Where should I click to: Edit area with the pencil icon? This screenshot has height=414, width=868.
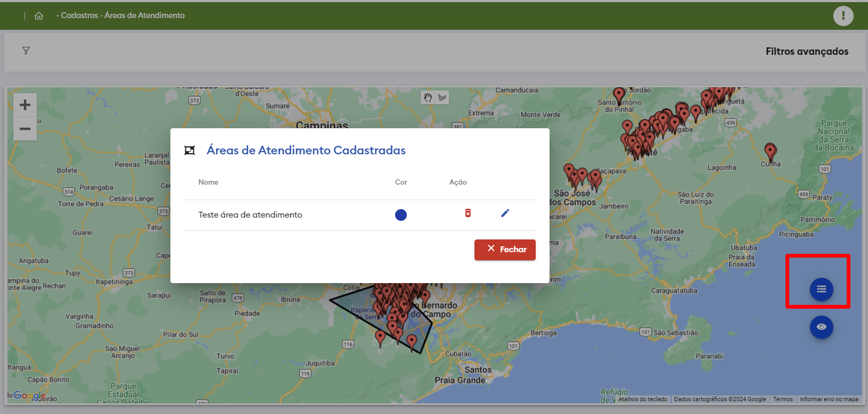(505, 213)
